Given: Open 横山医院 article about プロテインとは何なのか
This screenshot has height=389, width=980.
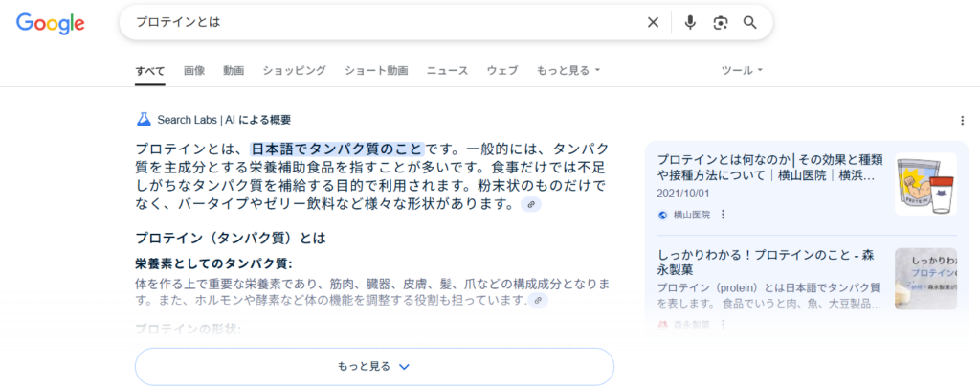Looking at the screenshot, I should [x=770, y=168].
